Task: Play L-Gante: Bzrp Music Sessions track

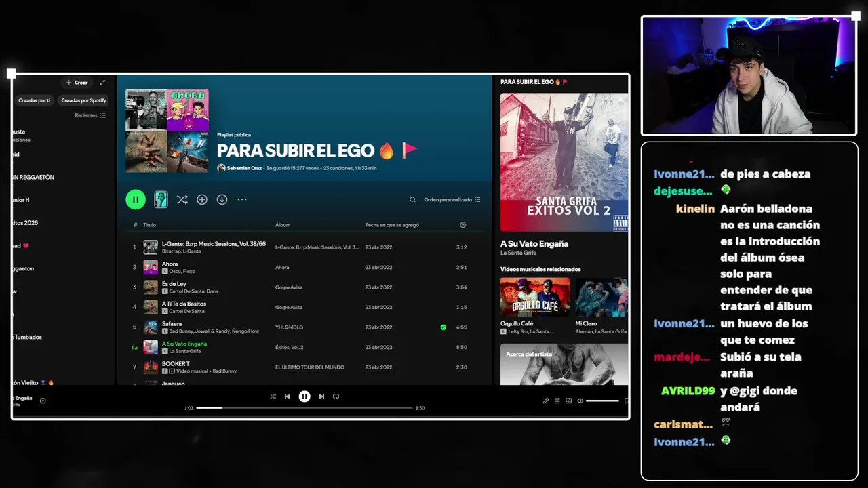Action: [x=214, y=243]
